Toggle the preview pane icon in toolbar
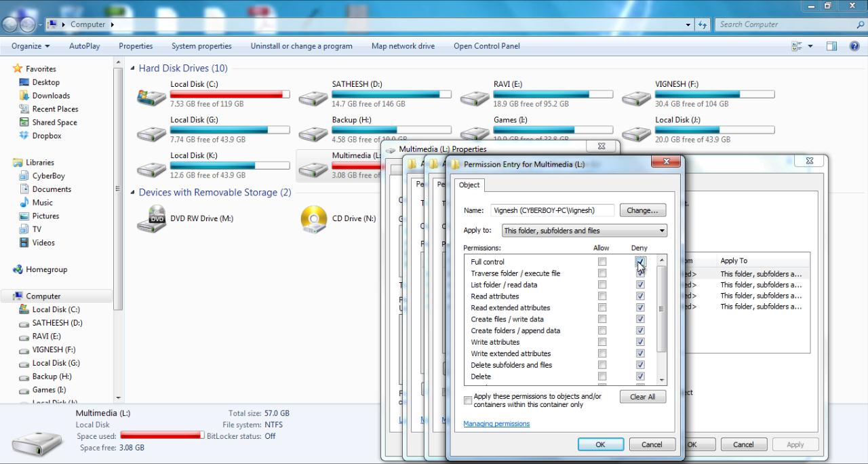The width and height of the screenshot is (868, 464). [x=831, y=46]
